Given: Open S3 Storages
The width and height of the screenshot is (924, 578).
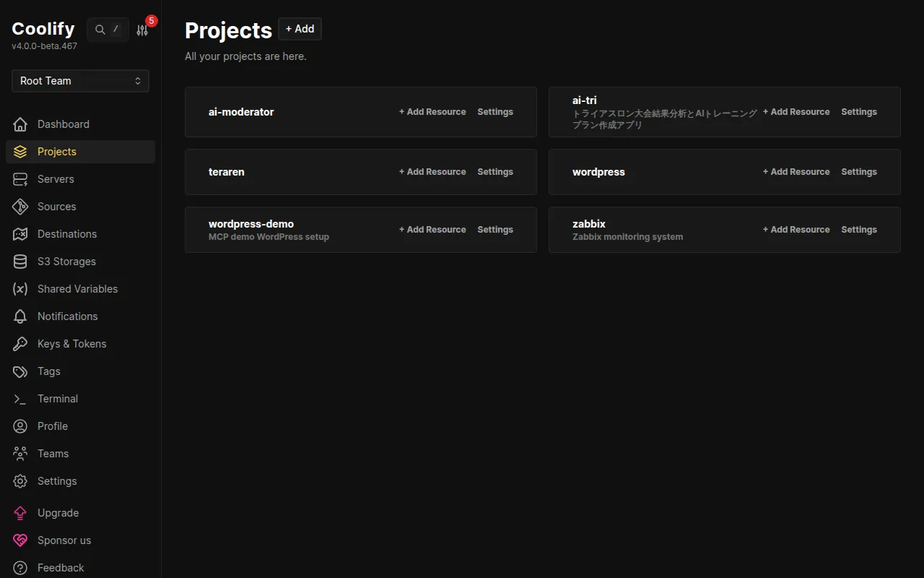Looking at the screenshot, I should pos(66,261).
